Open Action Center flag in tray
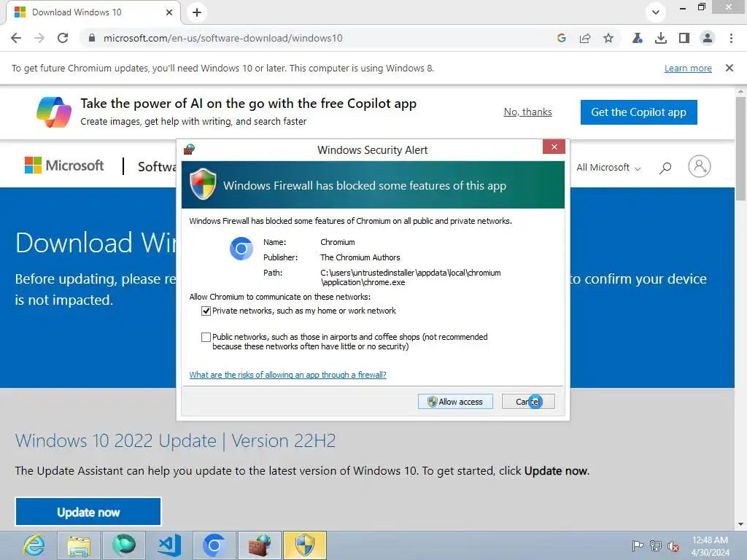The height and width of the screenshot is (560, 747). [638, 546]
